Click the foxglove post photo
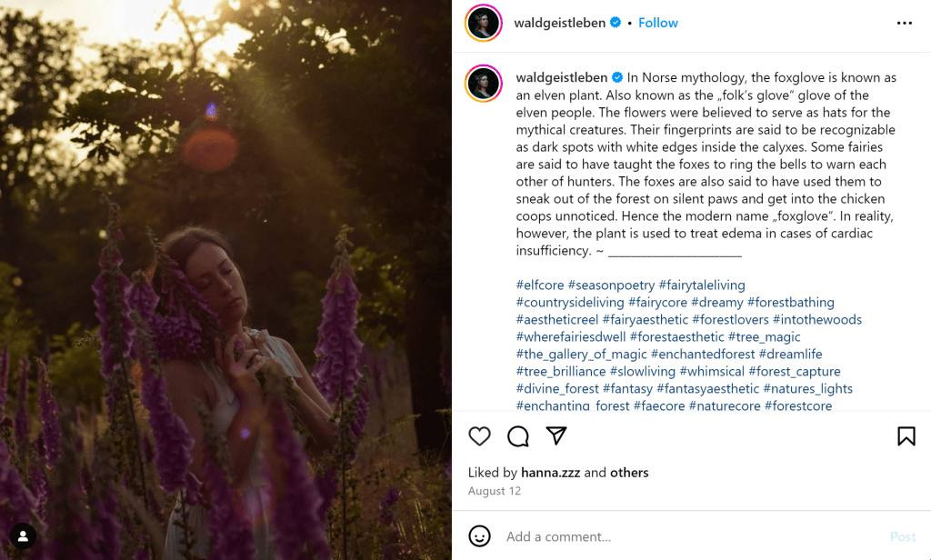 225,280
